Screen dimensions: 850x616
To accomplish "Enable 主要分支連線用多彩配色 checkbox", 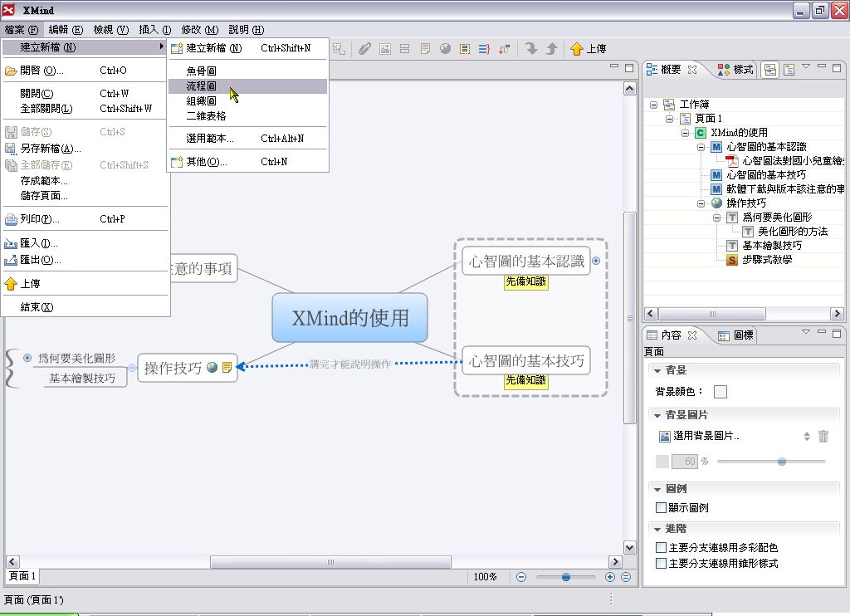I will (x=661, y=548).
